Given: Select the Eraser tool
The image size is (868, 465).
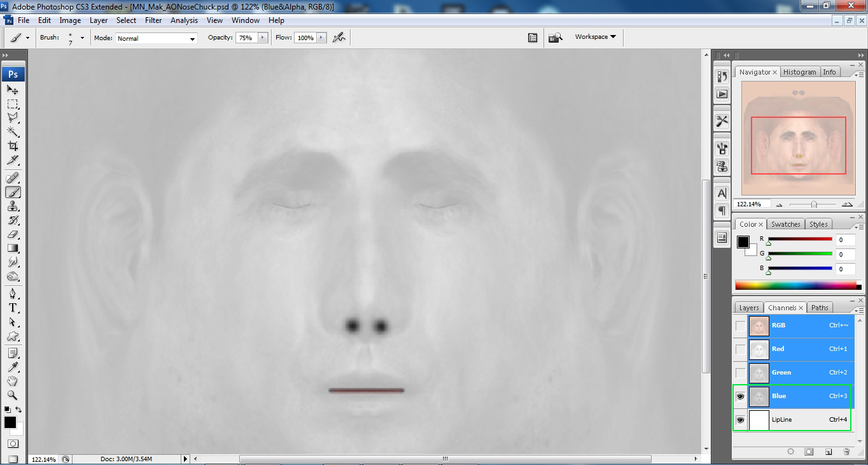Looking at the screenshot, I should tap(13, 234).
